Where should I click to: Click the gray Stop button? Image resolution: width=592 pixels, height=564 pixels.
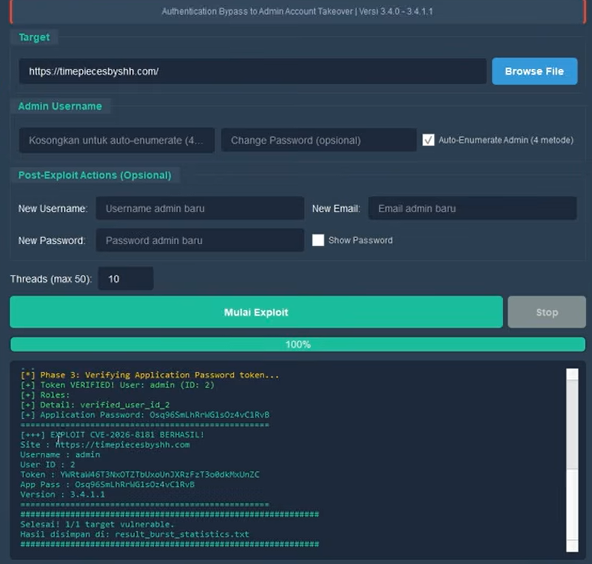[x=547, y=312]
